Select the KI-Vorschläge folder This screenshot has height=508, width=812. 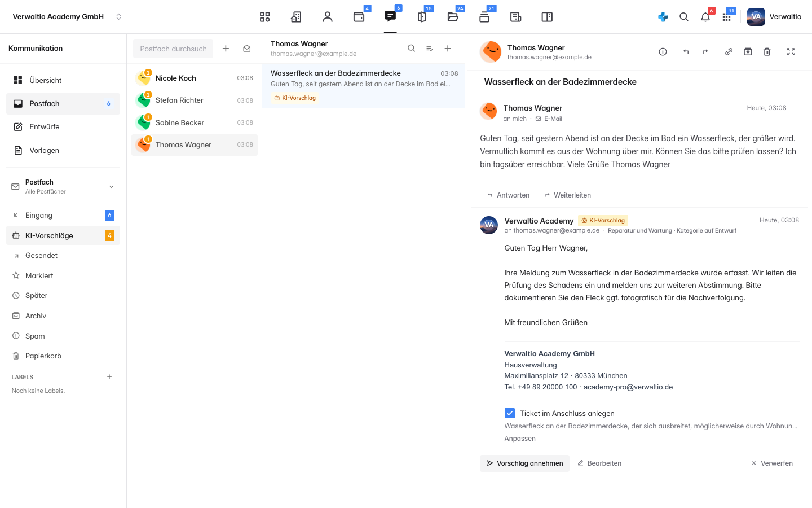tap(63, 235)
